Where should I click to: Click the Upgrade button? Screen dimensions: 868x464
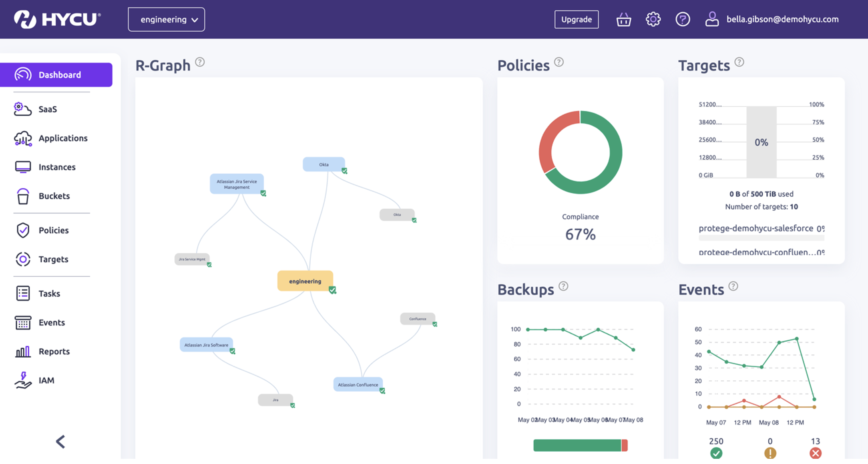[x=577, y=19]
